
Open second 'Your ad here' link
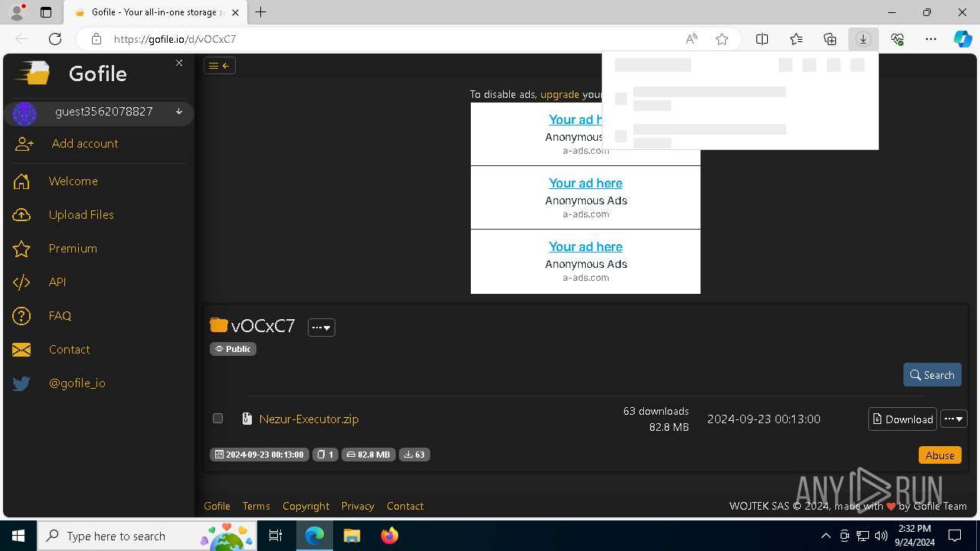tap(586, 183)
